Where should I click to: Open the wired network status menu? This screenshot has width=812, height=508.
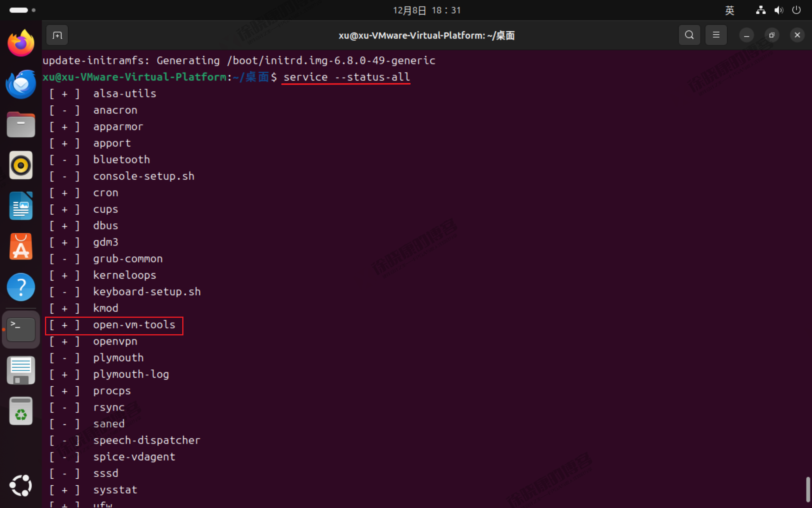tap(760, 10)
